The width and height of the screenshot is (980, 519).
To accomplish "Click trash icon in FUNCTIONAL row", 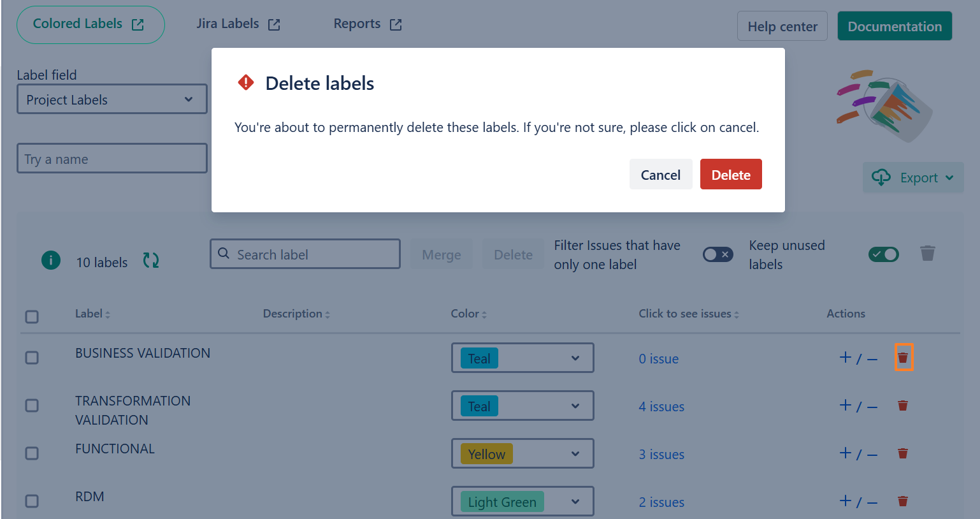I will (903, 453).
